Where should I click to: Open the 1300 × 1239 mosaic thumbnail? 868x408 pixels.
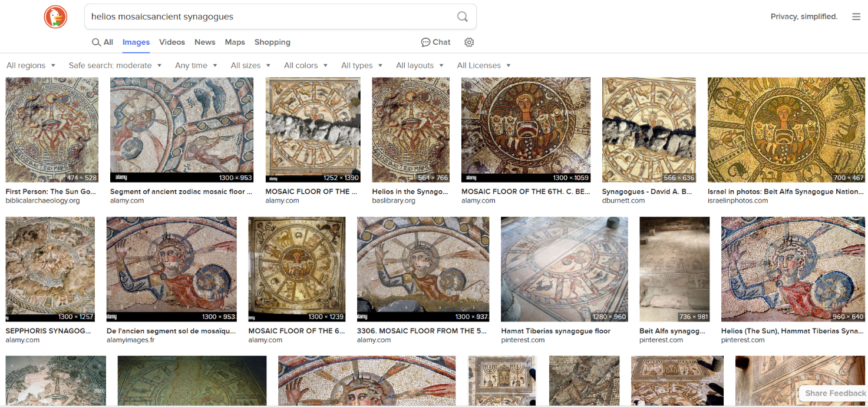pyautogui.click(x=297, y=269)
